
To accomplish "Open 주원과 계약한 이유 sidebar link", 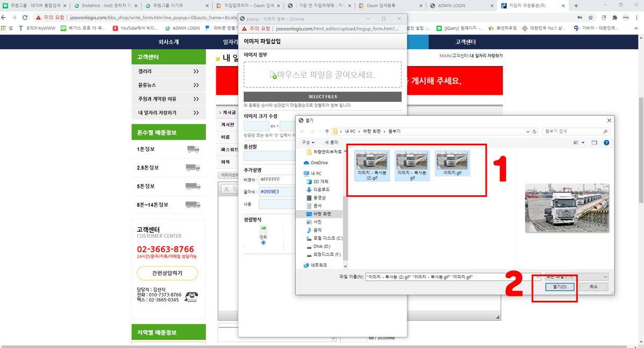I will [169, 99].
